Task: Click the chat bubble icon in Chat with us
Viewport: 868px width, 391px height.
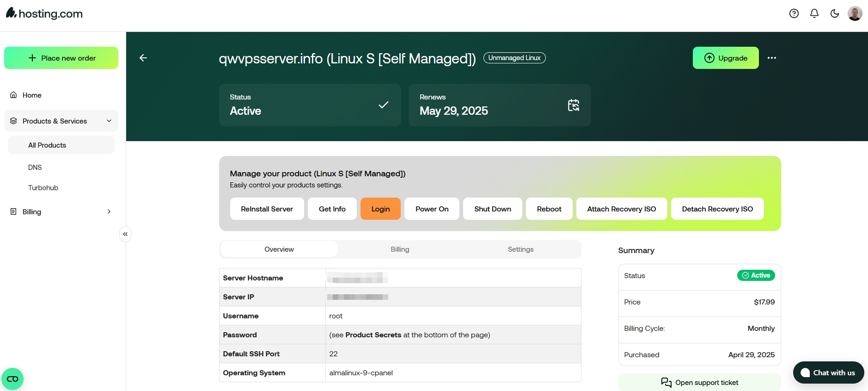Action: [805, 372]
